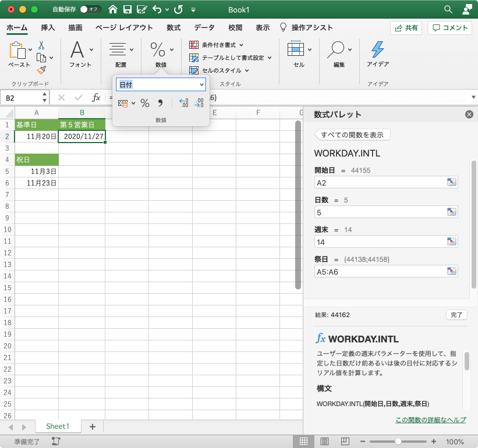Click the Insert Function fx icon

click(x=96, y=98)
